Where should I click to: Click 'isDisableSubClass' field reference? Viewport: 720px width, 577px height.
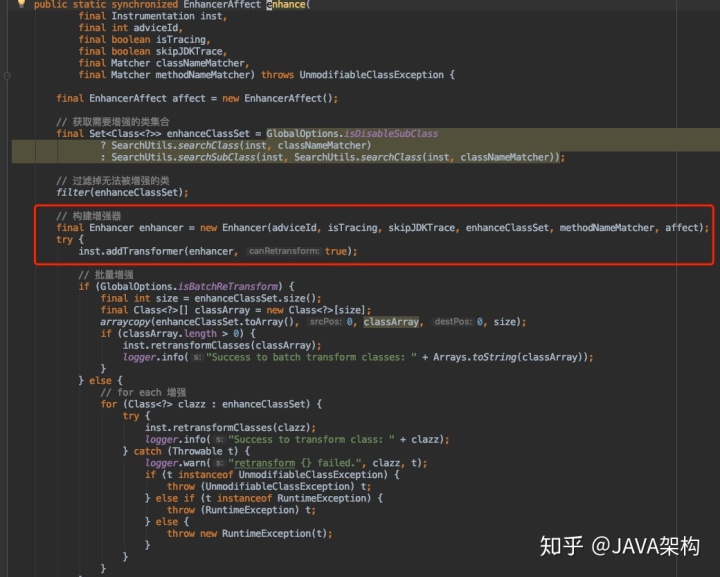391,134
